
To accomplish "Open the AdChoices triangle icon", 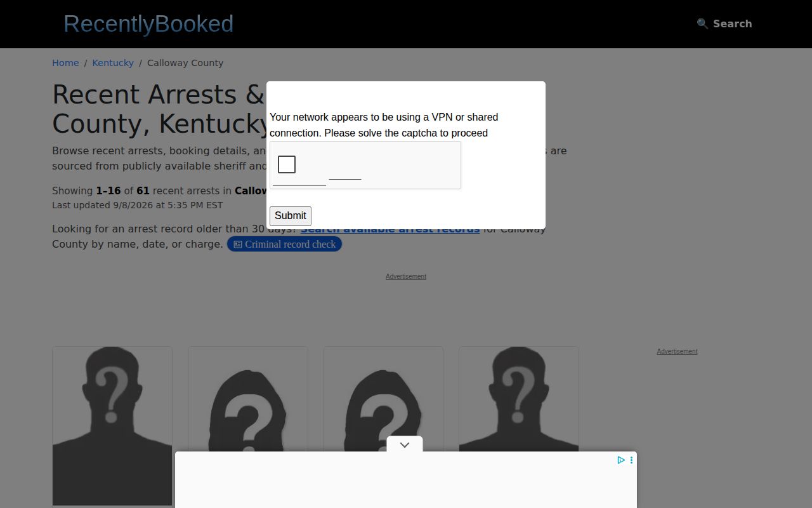I will (x=621, y=460).
